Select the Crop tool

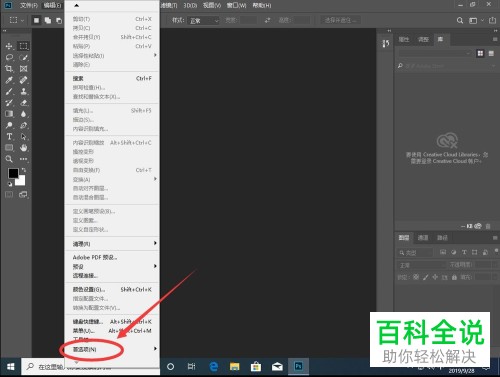[x=9, y=69]
